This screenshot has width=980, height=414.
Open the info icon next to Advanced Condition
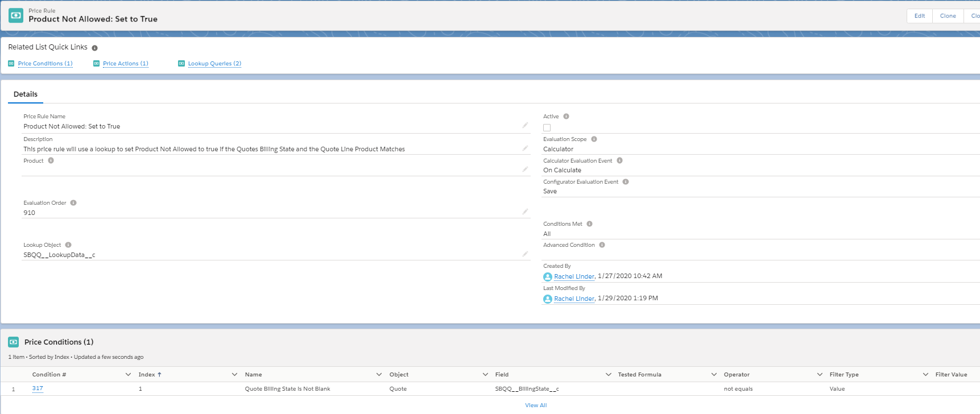click(x=602, y=245)
